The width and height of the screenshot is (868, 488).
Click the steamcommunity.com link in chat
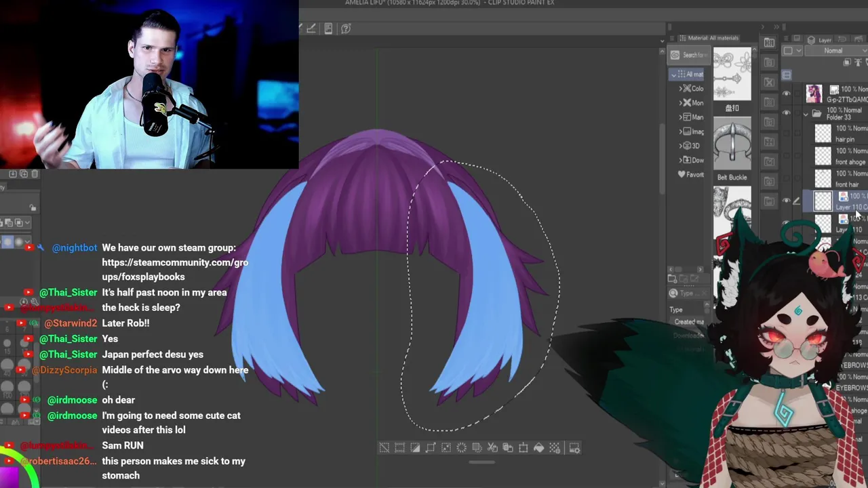click(175, 269)
